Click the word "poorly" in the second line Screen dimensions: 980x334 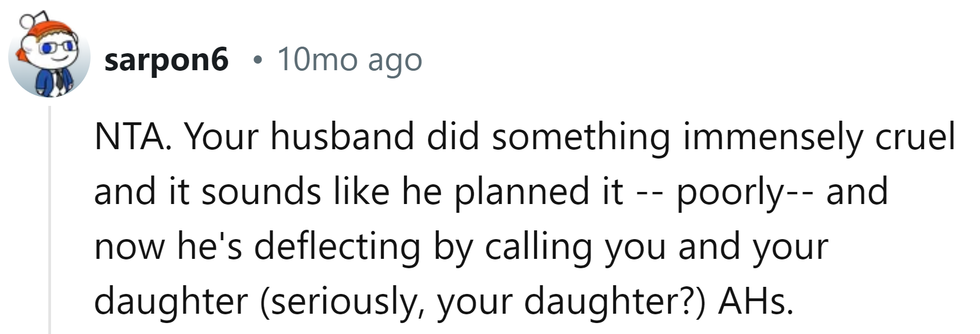[x=730, y=191]
